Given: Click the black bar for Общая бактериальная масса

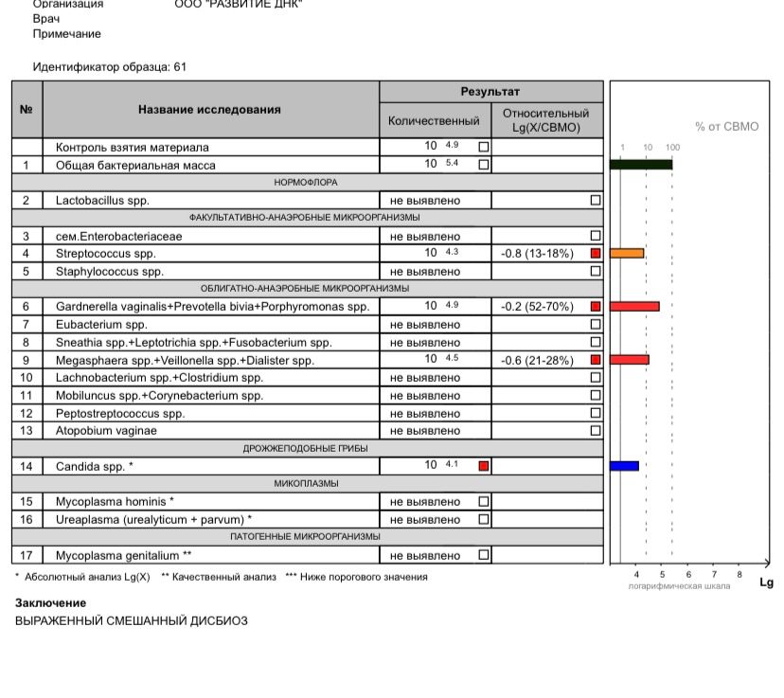Looking at the screenshot, I should click(x=641, y=165).
